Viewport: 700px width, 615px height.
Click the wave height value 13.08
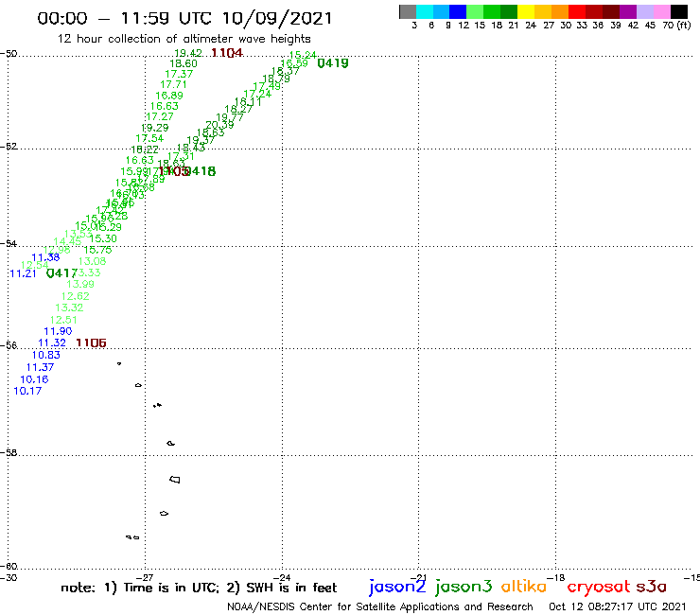coord(93,261)
